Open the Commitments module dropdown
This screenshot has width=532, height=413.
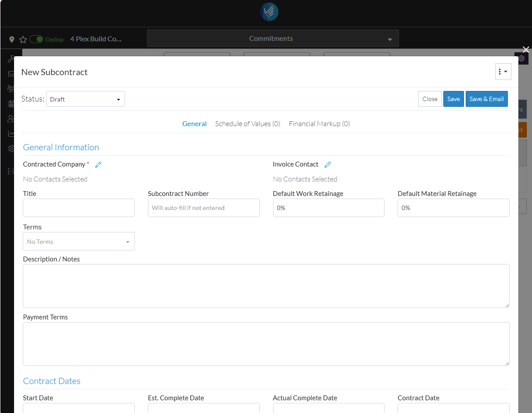tap(273, 39)
